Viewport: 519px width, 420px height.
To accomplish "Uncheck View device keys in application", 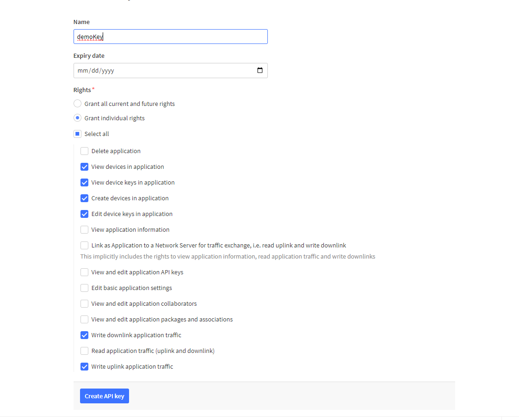I will pyautogui.click(x=84, y=182).
